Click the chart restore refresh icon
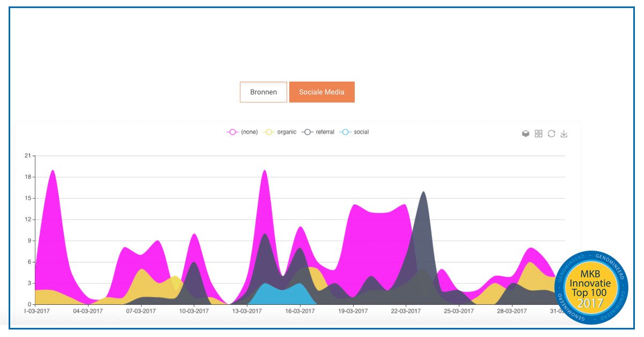The height and width of the screenshot is (337, 644). [551, 134]
